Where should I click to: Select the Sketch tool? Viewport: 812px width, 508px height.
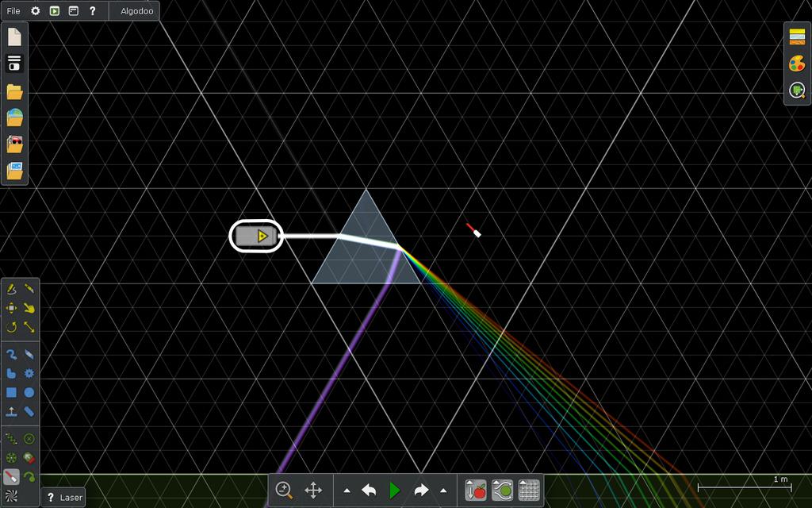pos(11,289)
